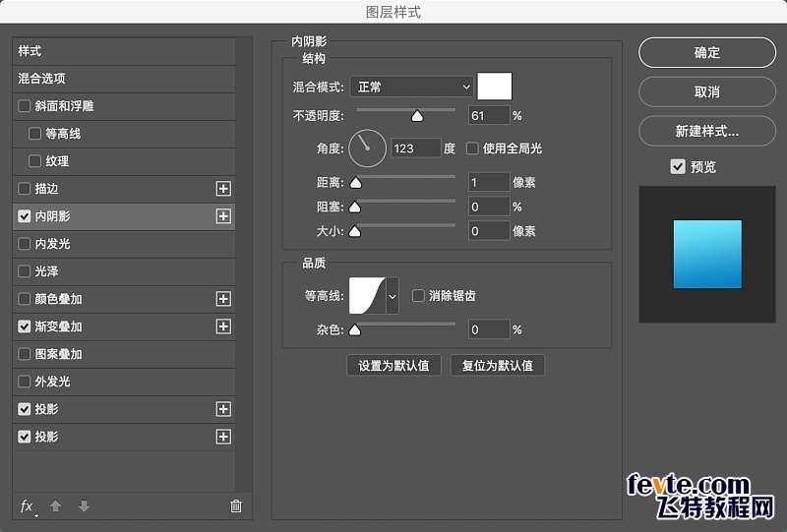Click 不透明度 slider handle
This screenshot has height=532, width=787.
417,116
